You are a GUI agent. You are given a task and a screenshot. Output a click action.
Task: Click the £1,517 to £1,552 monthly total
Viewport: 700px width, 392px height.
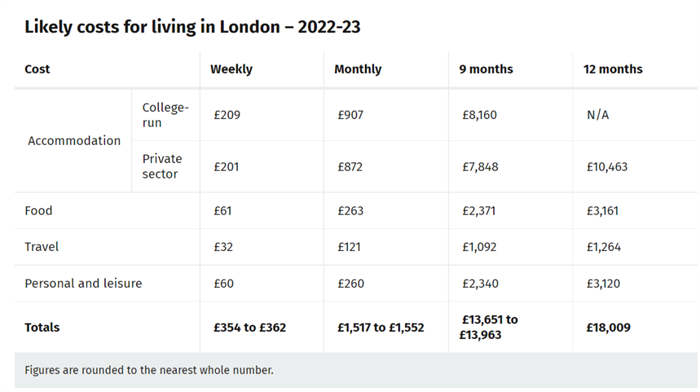(x=381, y=327)
